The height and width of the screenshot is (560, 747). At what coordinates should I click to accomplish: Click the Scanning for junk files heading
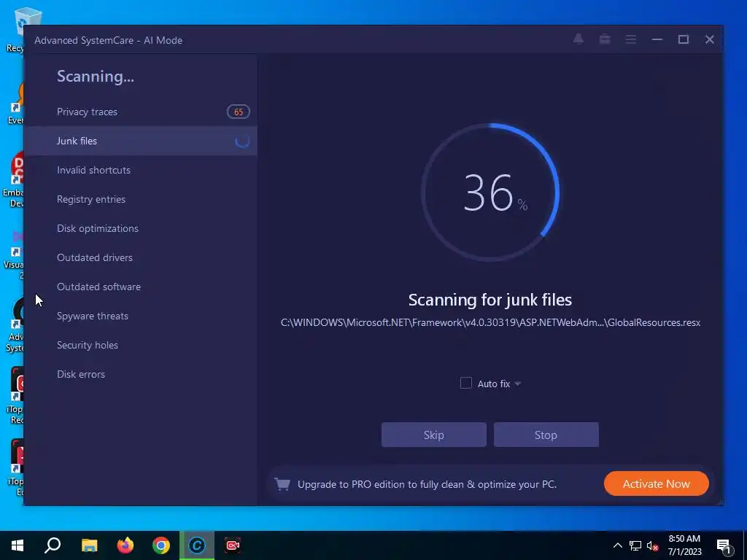pyautogui.click(x=489, y=300)
